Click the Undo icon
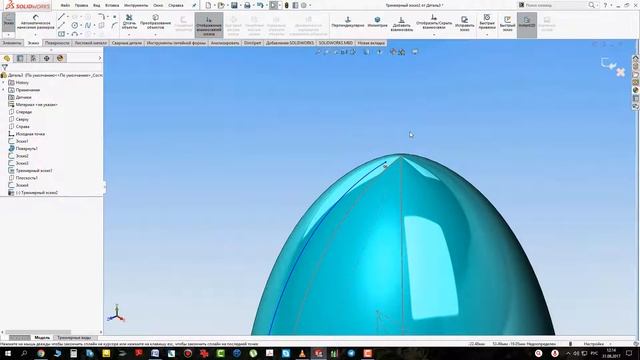Viewport: 640px width, 360px height. pyautogui.click(x=260, y=5)
